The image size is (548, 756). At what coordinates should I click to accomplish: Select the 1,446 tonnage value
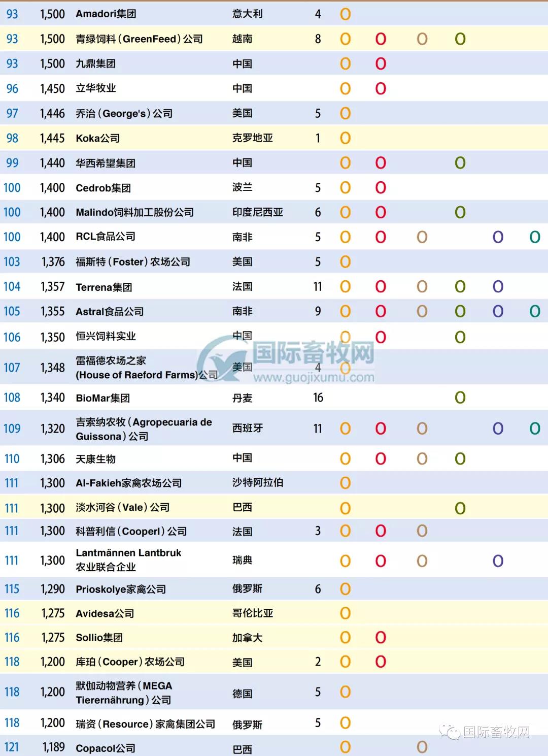[x=53, y=113]
